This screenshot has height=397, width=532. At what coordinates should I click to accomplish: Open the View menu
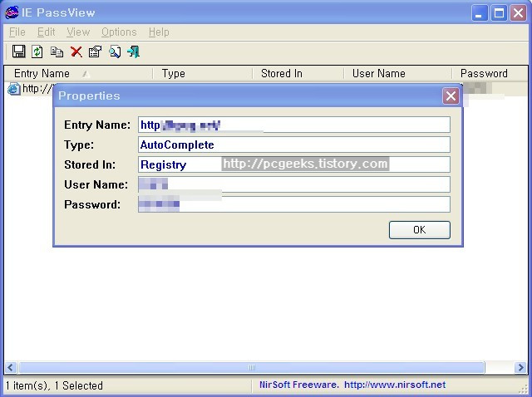pyautogui.click(x=78, y=32)
